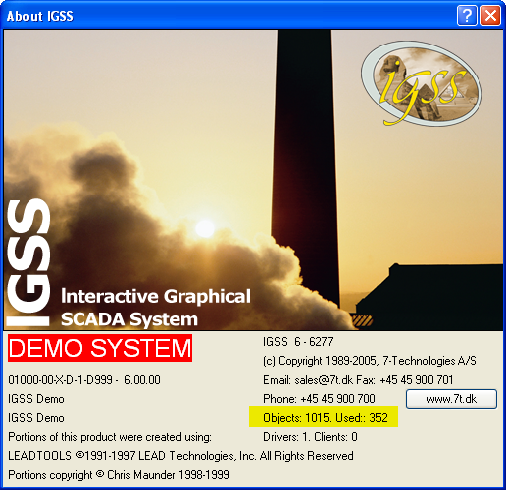
Task: Click the first IGSS Demo label
Action: (36, 399)
